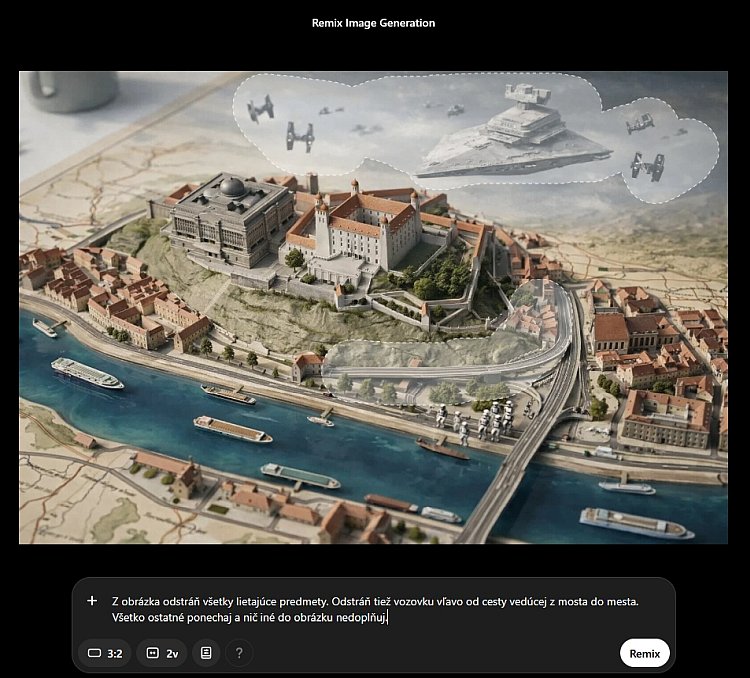Open the 2v variations selector

[162, 653]
